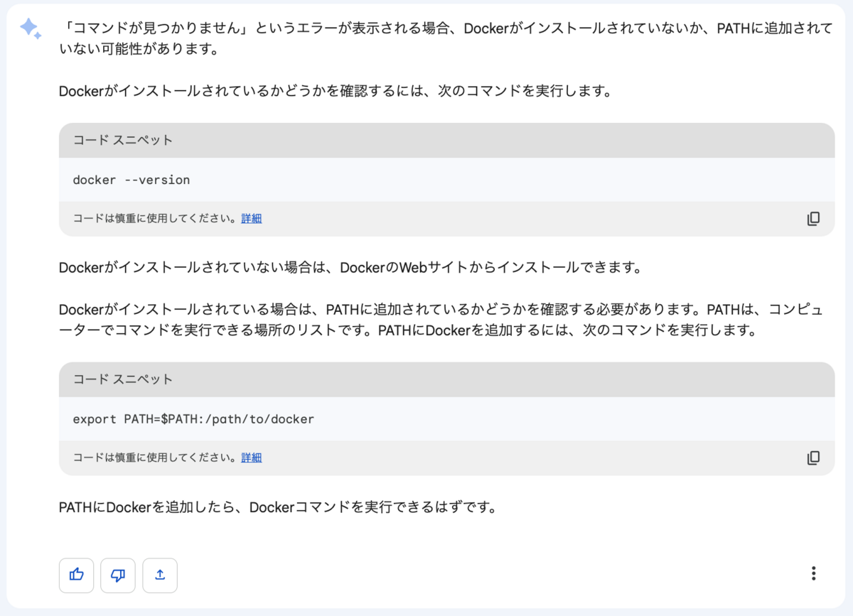The width and height of the screenshot is (853, 616).
Task: Click the share and export upload icon
Action: 160,575
